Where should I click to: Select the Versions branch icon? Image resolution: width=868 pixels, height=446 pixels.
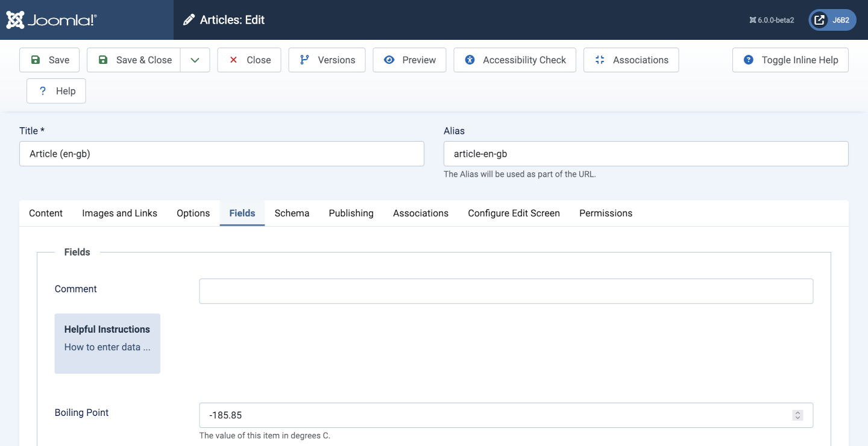click(x=304, y=60)
